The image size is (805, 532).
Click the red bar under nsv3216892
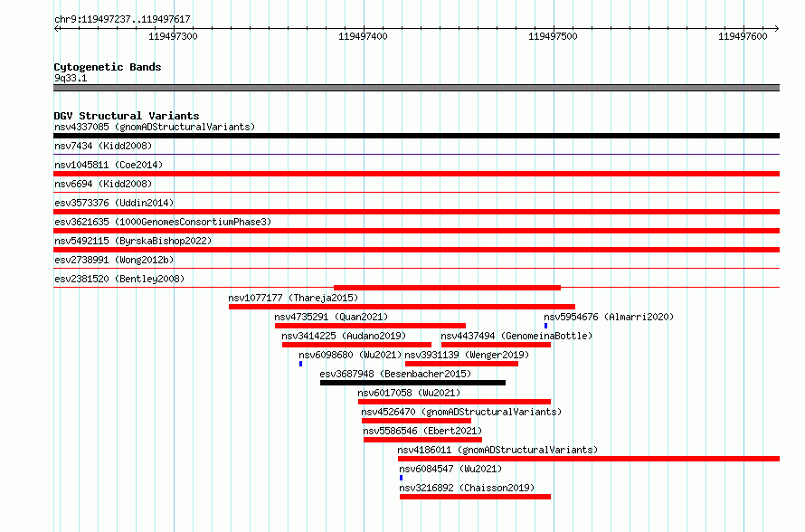tap(476, 497)
